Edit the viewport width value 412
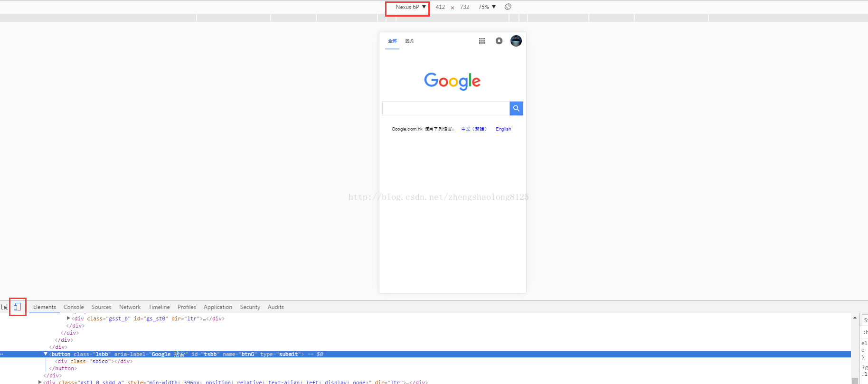Viewport: 868px width, 384px height. (x=440, y=7)
